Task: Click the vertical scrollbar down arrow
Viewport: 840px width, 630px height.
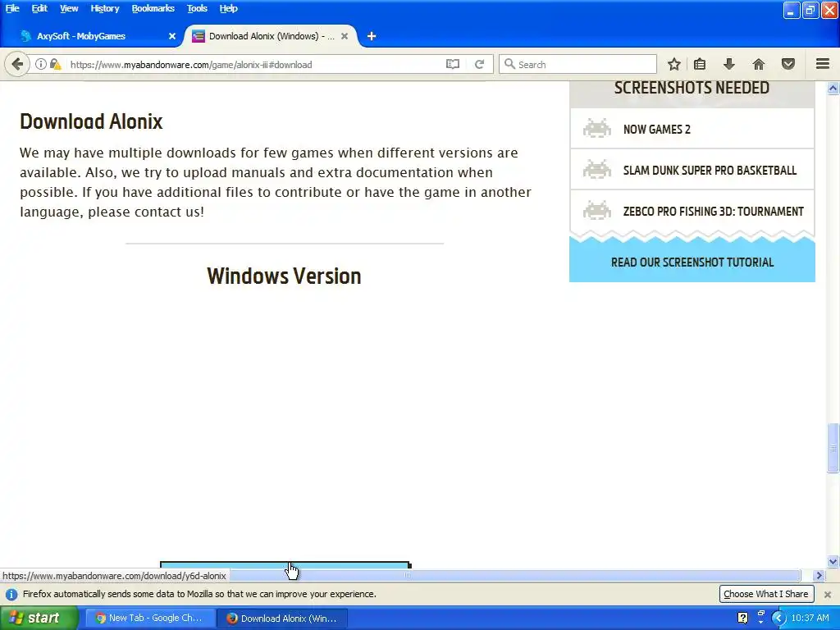Action: 833,561
